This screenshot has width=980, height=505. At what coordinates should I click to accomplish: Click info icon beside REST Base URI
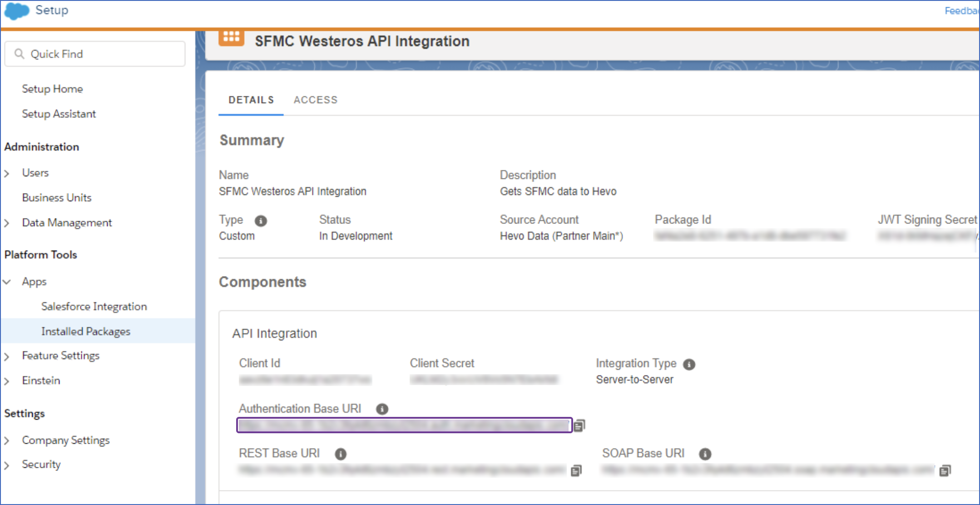pos(341,454)
